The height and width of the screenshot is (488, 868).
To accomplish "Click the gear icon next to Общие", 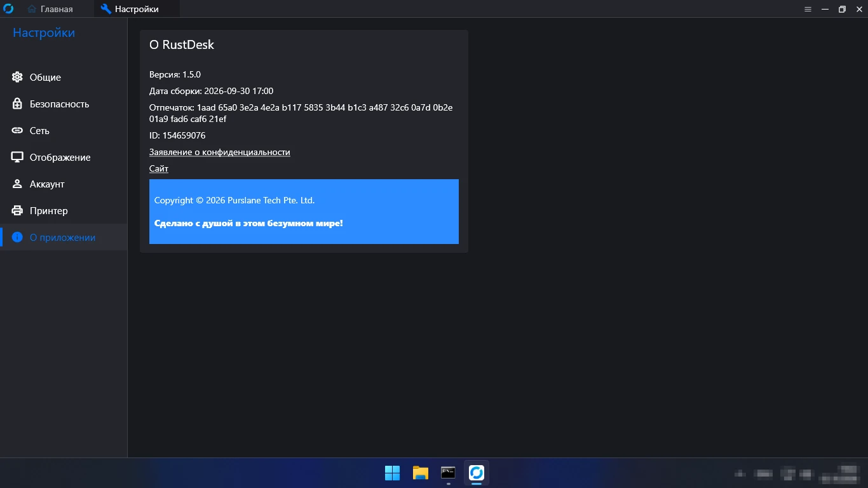I will [17, 78].
